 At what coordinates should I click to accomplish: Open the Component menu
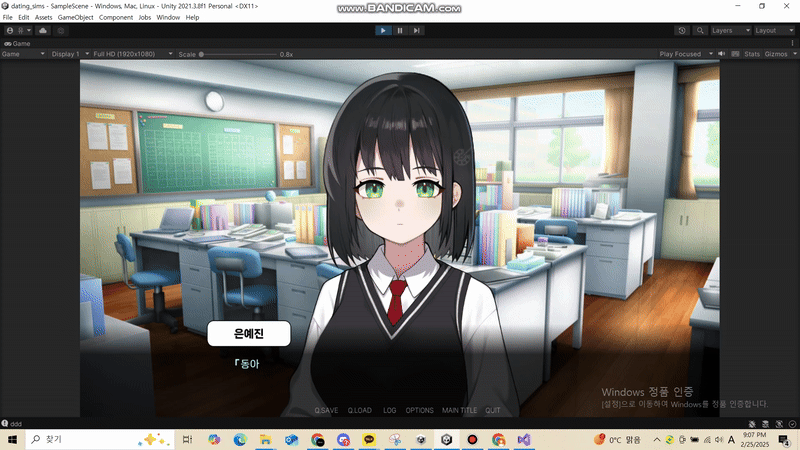tap(116, 17)
